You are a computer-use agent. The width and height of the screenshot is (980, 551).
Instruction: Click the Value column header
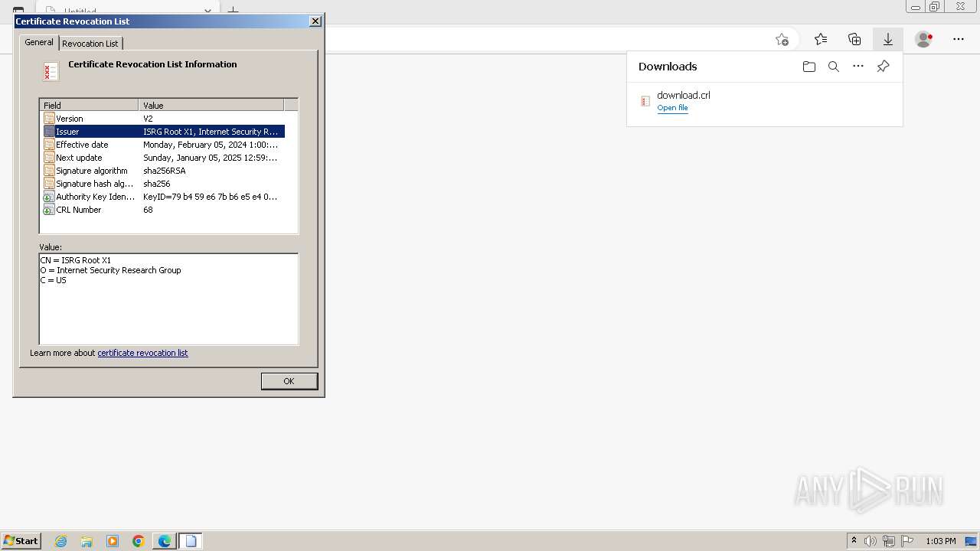point(211,105)
